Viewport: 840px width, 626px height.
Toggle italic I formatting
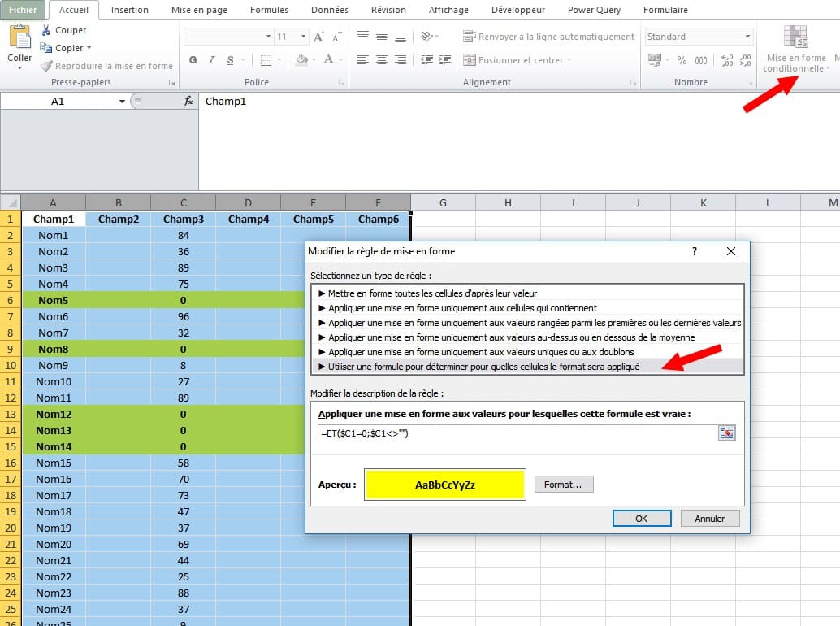(212, 60)
